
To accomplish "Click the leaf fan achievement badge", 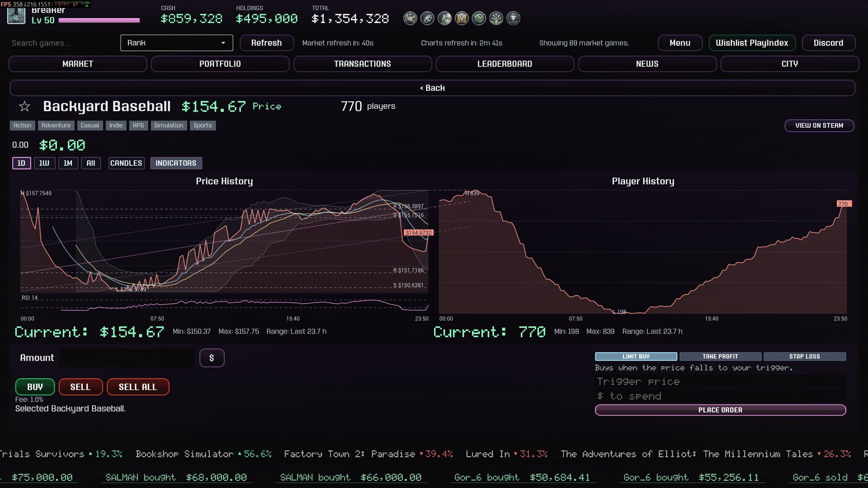I will click(496, 19).
